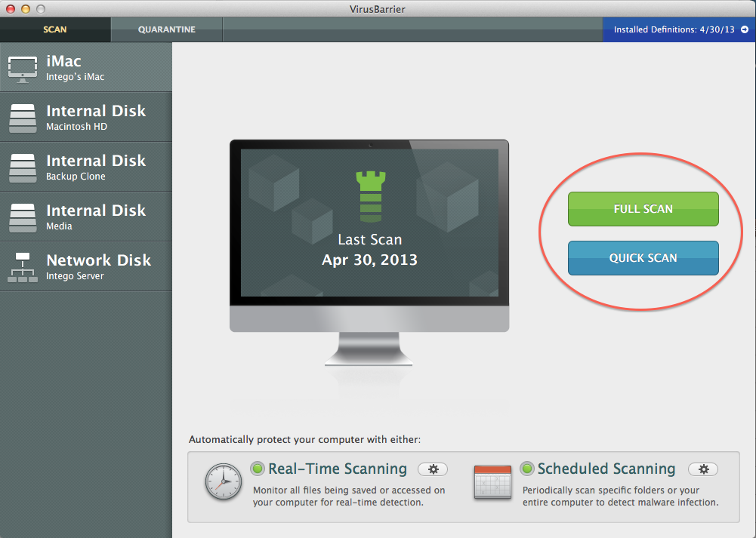Click the 'Backup Clone' label

pyautogui.click(x=76, y=177)
